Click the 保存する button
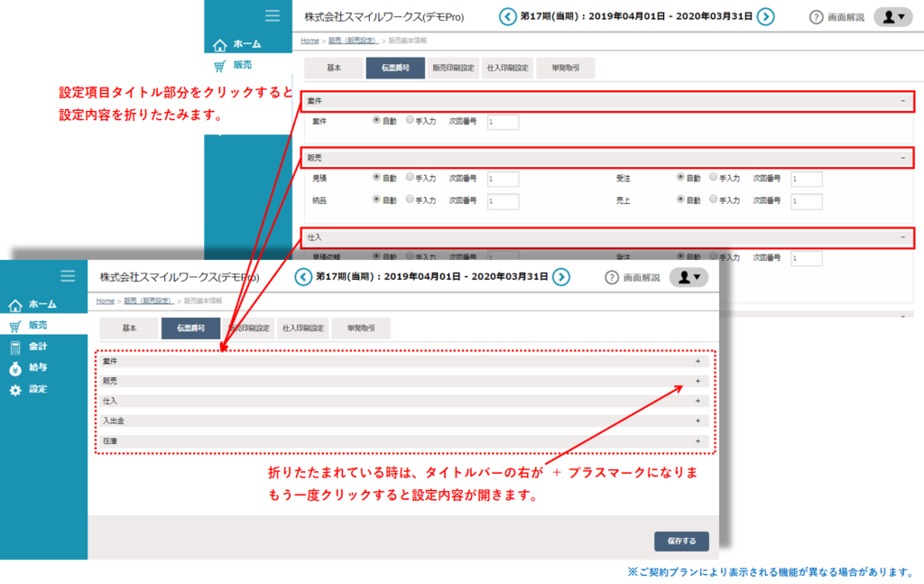 click(682, 541)
